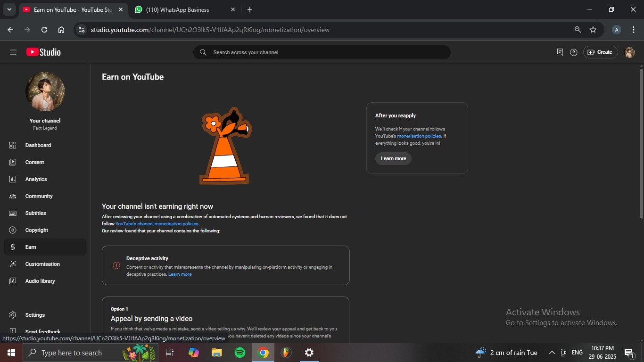The image size is (644, 362).
Task: Click the Create button
Action: pyautogui.click(x=600, y=52)
